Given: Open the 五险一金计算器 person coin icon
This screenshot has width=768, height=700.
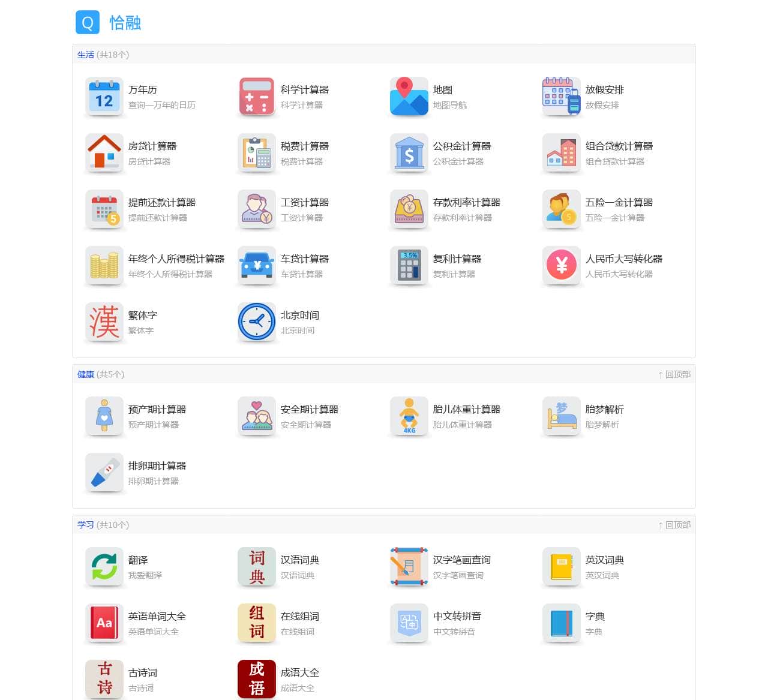Looking at the screenshot, I should tap(562, 209).
